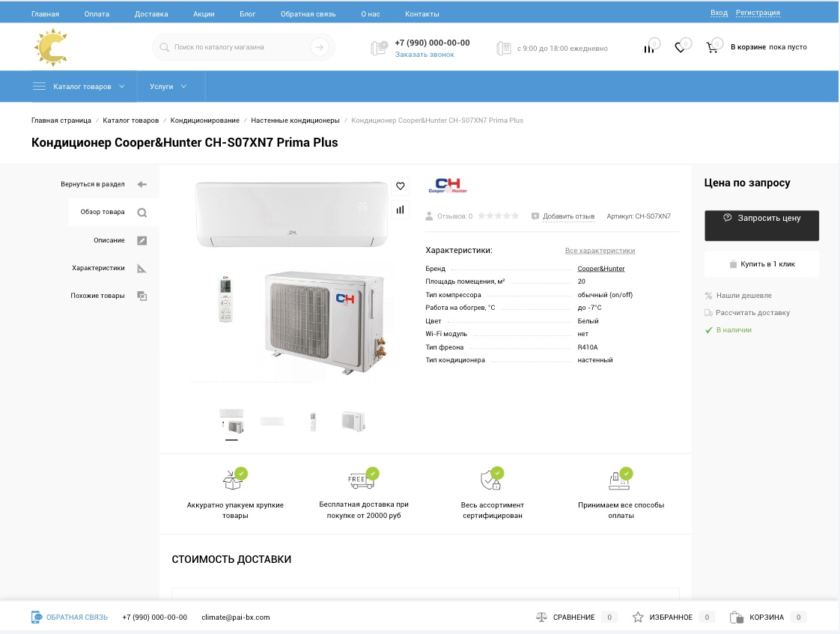Submit search with the arrow button

pyautogui.click(x=319, y=47)
